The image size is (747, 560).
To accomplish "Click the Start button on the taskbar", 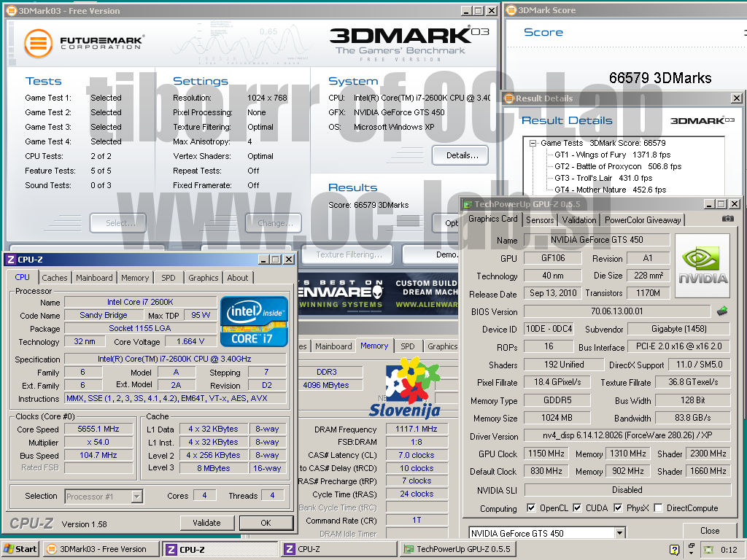I will pos(20,549).
